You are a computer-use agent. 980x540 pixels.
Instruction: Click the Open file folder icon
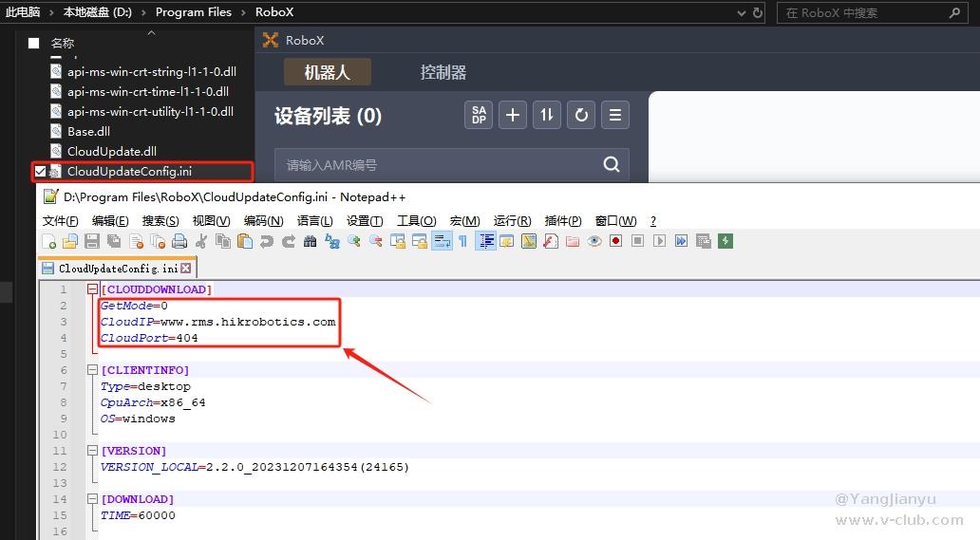(70, 241)
